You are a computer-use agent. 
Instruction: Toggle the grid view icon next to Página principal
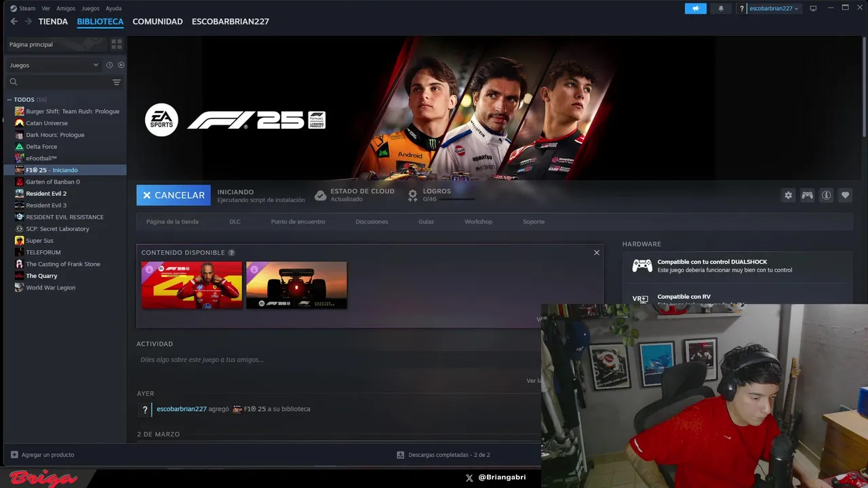[x=117, y=44]
